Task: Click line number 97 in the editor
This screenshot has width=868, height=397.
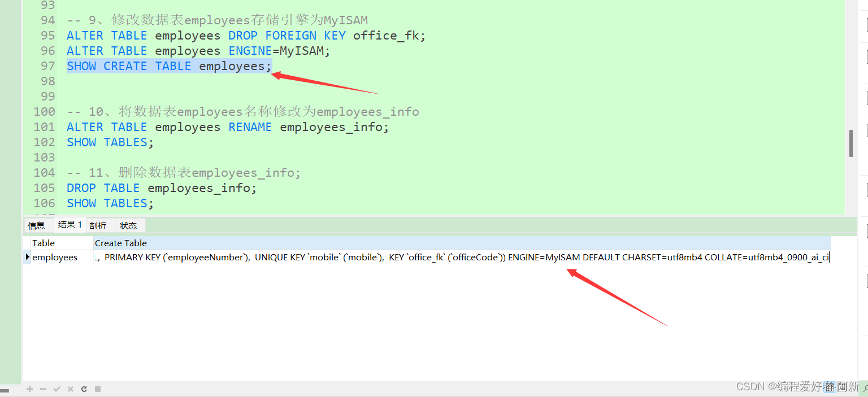Action: [48, 66]
